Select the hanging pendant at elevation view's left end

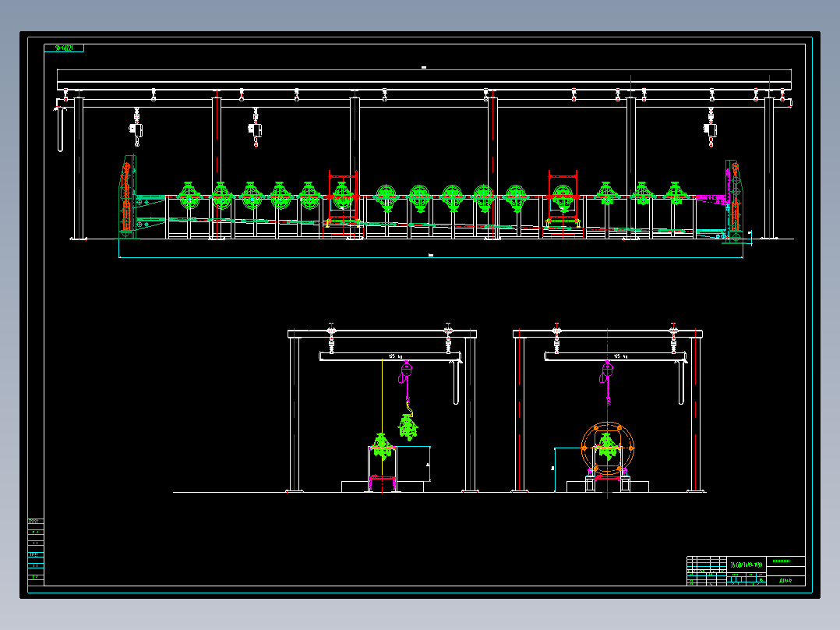[60, 129]
